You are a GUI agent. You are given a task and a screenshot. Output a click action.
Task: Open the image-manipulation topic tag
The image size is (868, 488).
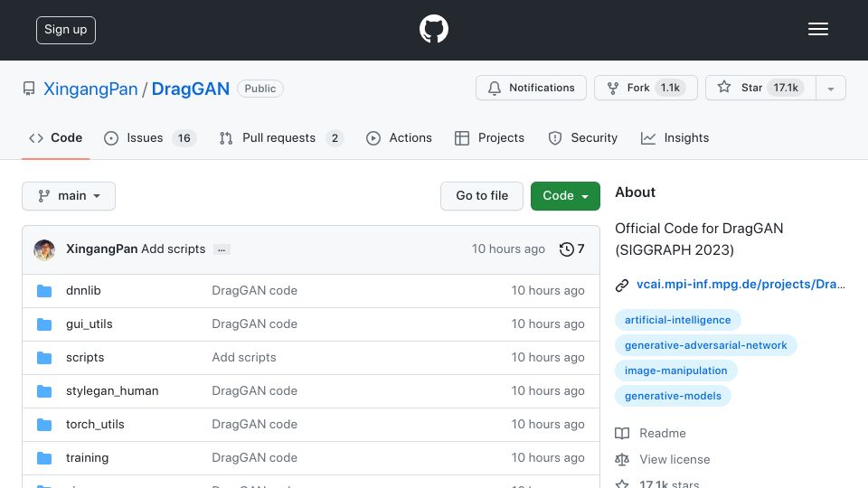click(676, 371)
